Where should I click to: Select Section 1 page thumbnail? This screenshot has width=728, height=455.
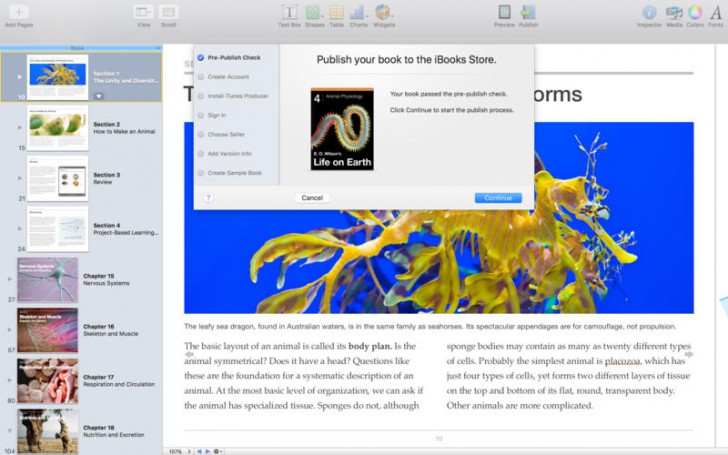(58, 77)
